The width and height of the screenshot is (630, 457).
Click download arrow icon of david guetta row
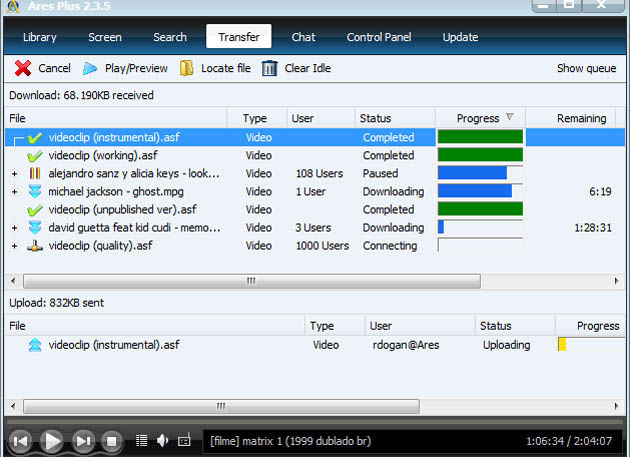click(35, 227)
